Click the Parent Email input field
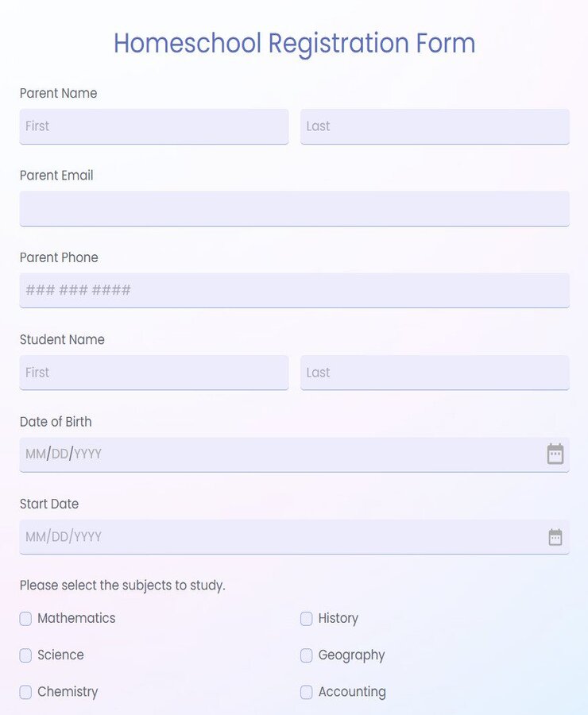This screenshot has width=588, height=715. click(294, 208)
